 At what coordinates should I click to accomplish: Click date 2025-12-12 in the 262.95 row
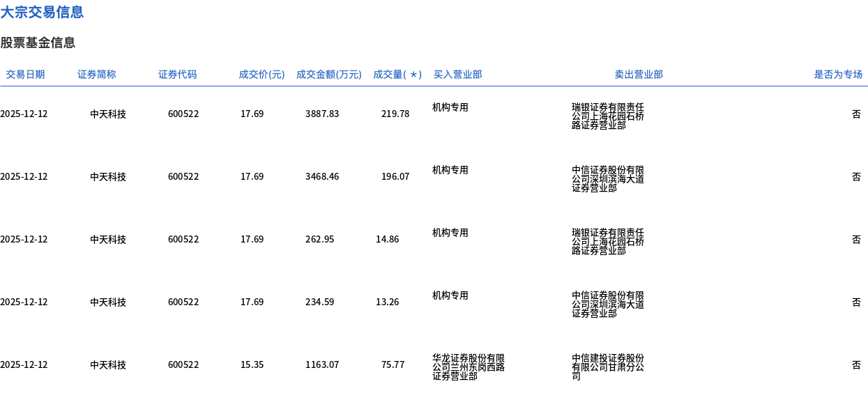click(24, 239)
